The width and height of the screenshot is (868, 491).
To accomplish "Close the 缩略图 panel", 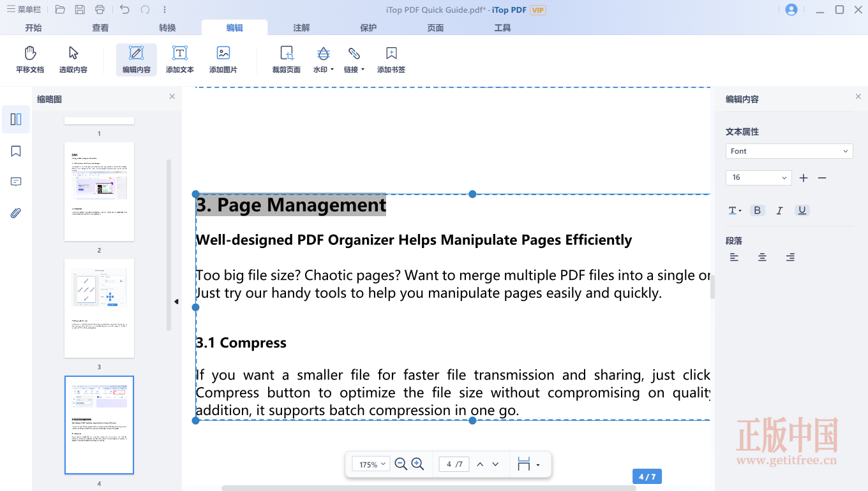I will (x=172, y=96).
